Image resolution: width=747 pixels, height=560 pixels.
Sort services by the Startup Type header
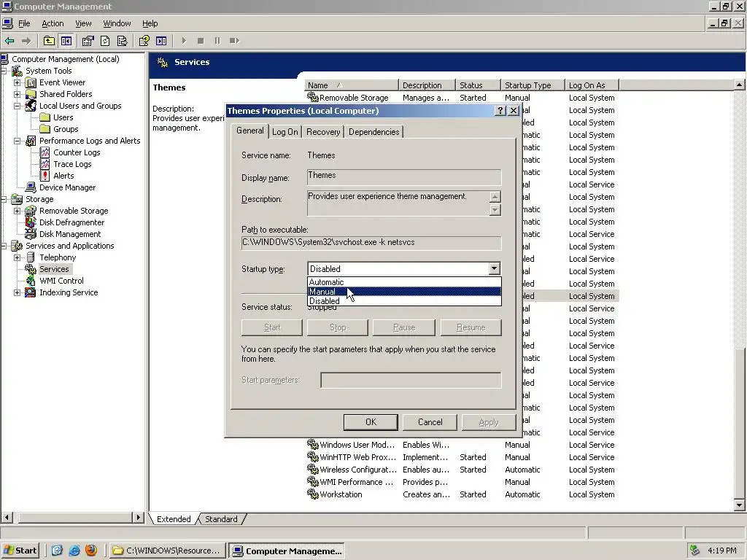tap(533, 85)
